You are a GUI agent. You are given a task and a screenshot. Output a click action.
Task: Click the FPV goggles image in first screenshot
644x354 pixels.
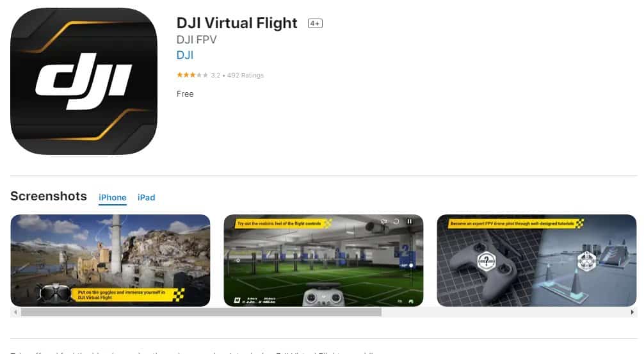click(55, 293)
